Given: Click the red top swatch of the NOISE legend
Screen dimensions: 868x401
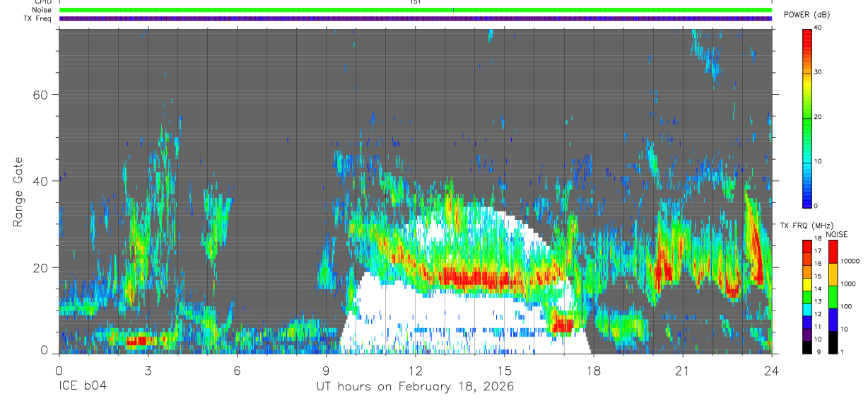Looking at the screenshot, I should pyautogui.click(x=833, y=252).
